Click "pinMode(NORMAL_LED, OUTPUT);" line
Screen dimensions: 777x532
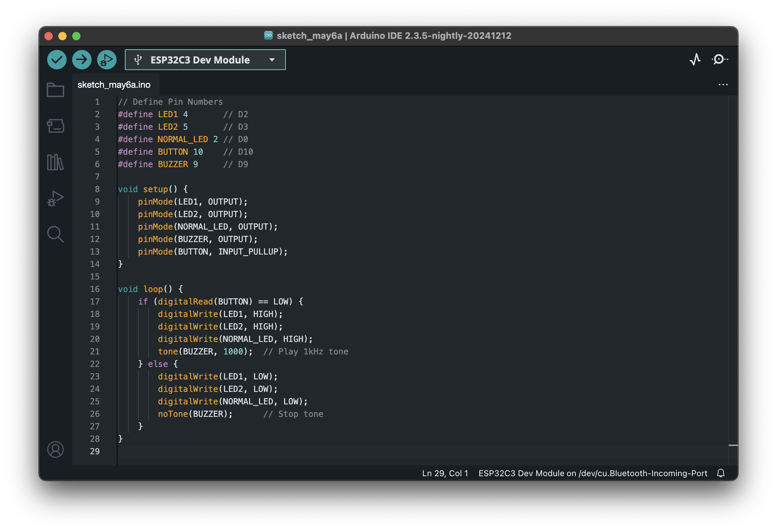click(208, 226)
